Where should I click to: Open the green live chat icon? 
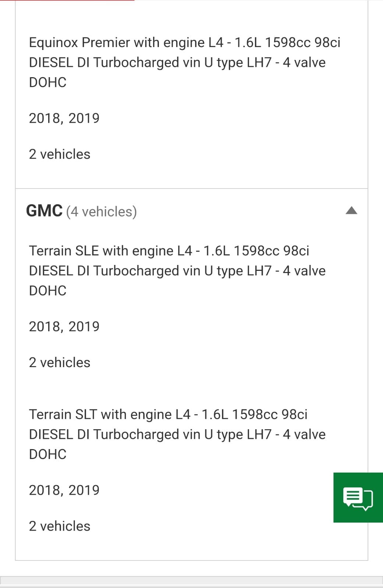[x=358, y=498]
